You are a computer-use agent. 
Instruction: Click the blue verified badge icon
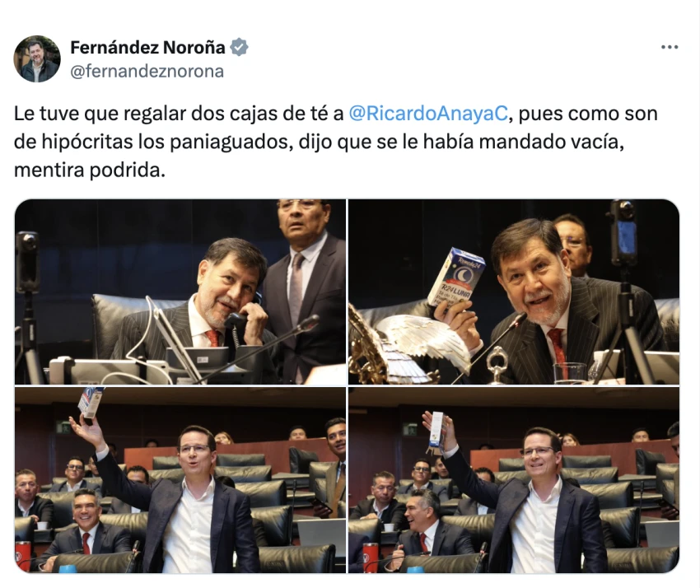tap(239, 47)
